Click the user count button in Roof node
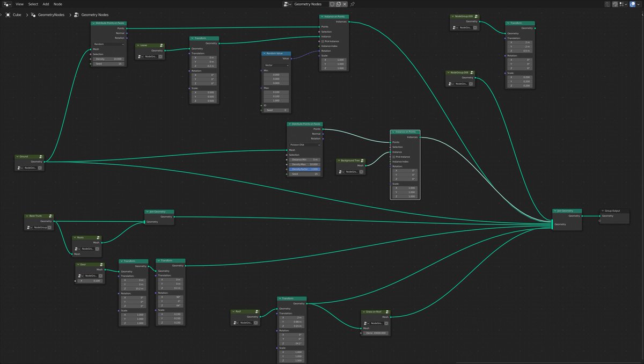Image resolution: width=644 pixels, height=364 pixels. click(x=255, y=323)
